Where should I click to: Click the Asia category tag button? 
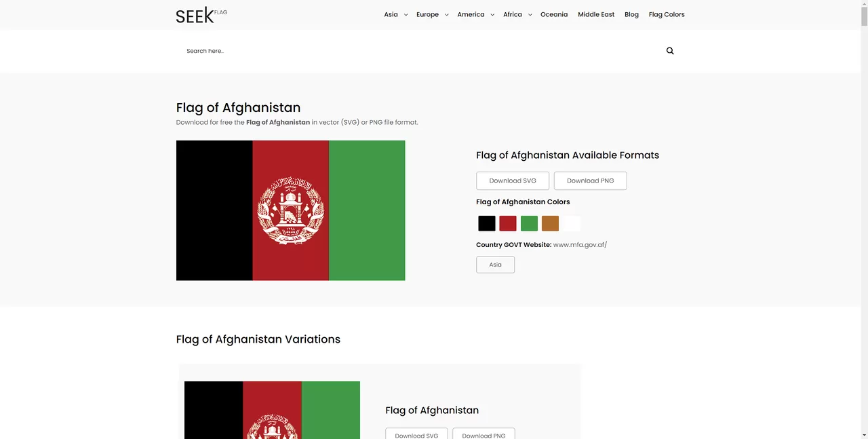[496, 265]
